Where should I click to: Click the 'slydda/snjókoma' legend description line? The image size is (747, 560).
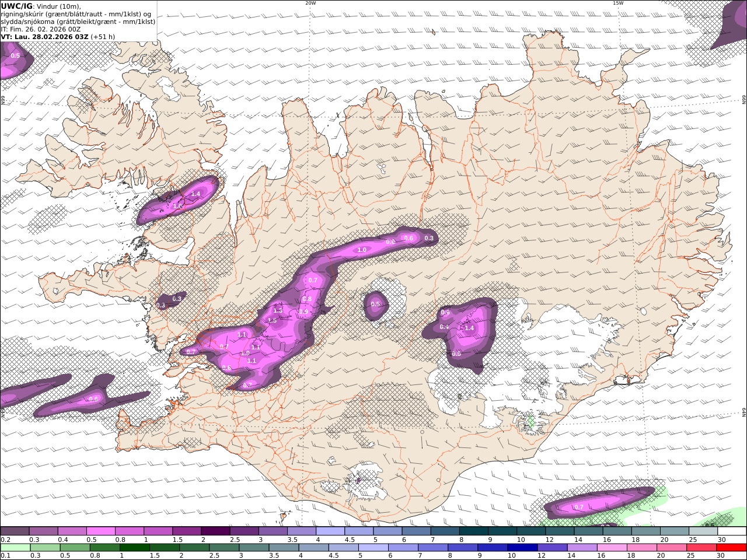point(78,22)
